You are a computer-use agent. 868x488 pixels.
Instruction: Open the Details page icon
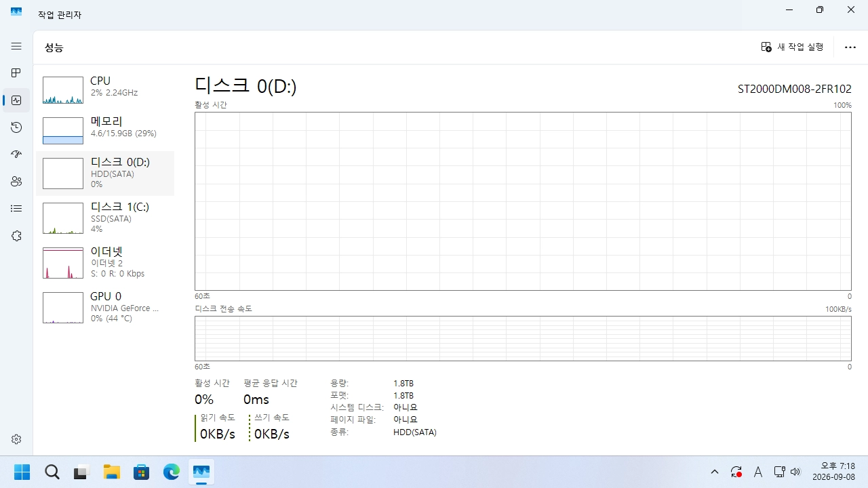click(16, 209)
